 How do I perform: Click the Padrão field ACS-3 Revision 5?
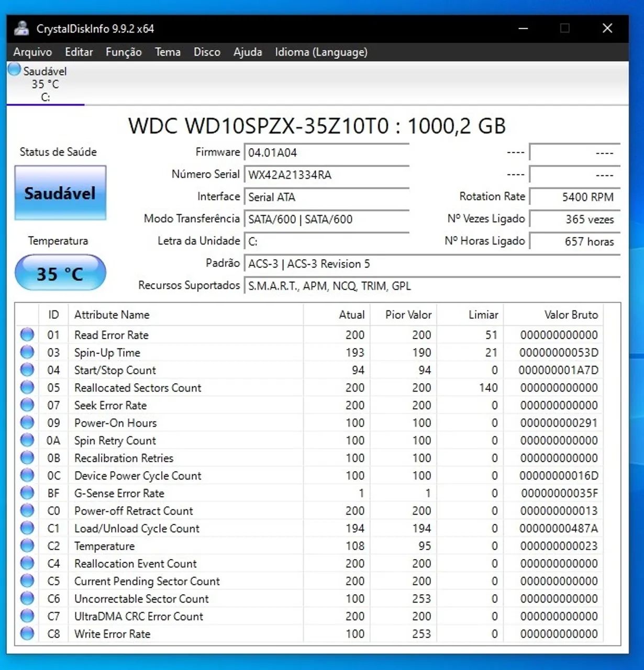(432, 264)
